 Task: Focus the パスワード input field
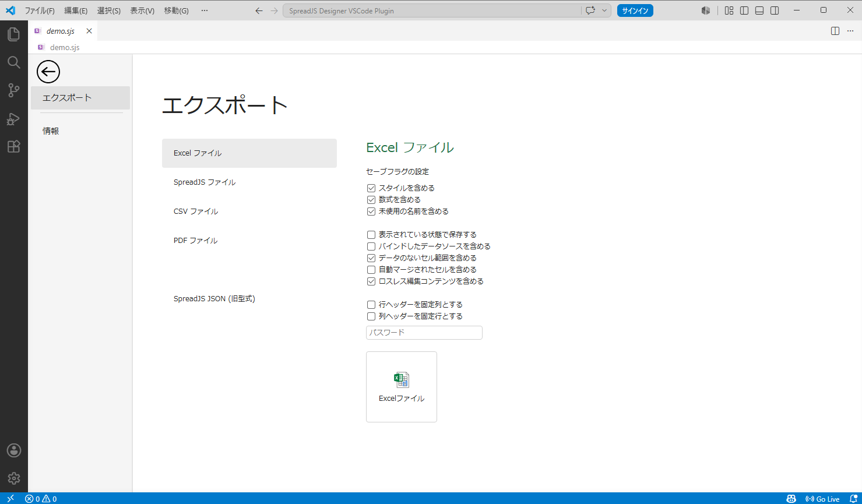424,333
